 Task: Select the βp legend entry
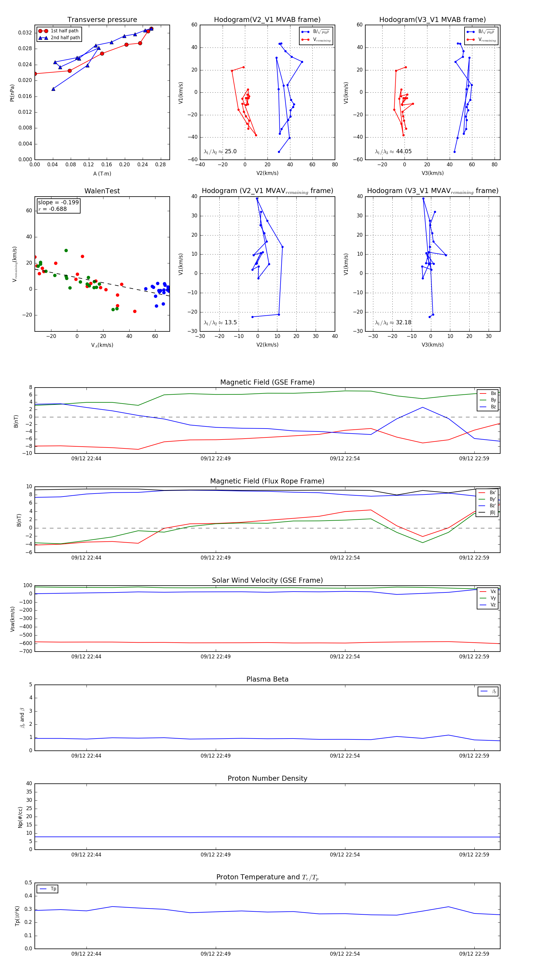pyautogui.click(x=489, y=691)
